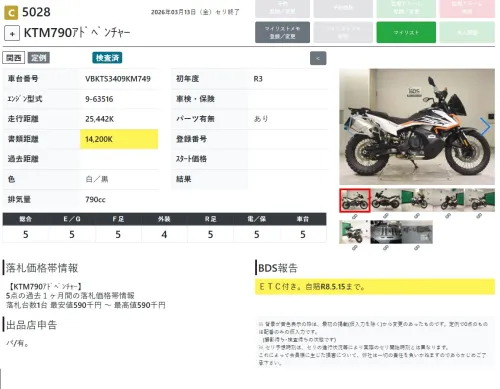Advance main photo with the blue right arrow
The image size is (500, 389).
coord(485,127)
